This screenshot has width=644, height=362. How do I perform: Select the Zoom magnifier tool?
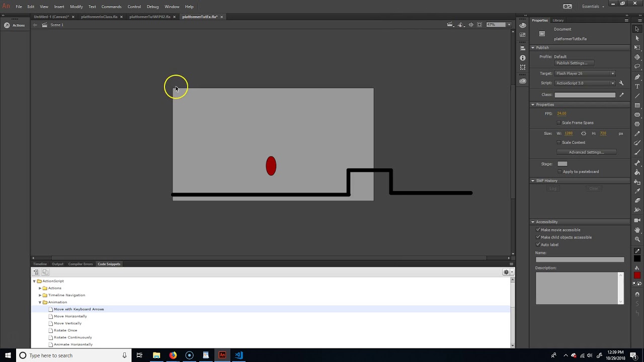pos(637,239)
